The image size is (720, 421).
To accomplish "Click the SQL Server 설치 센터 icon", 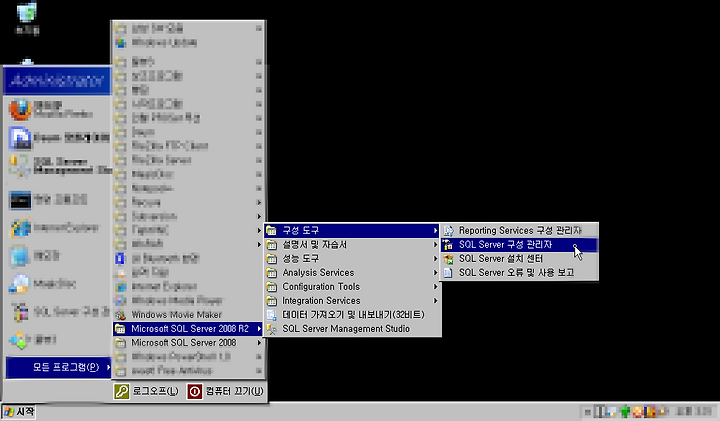I will tap(449, 259).
